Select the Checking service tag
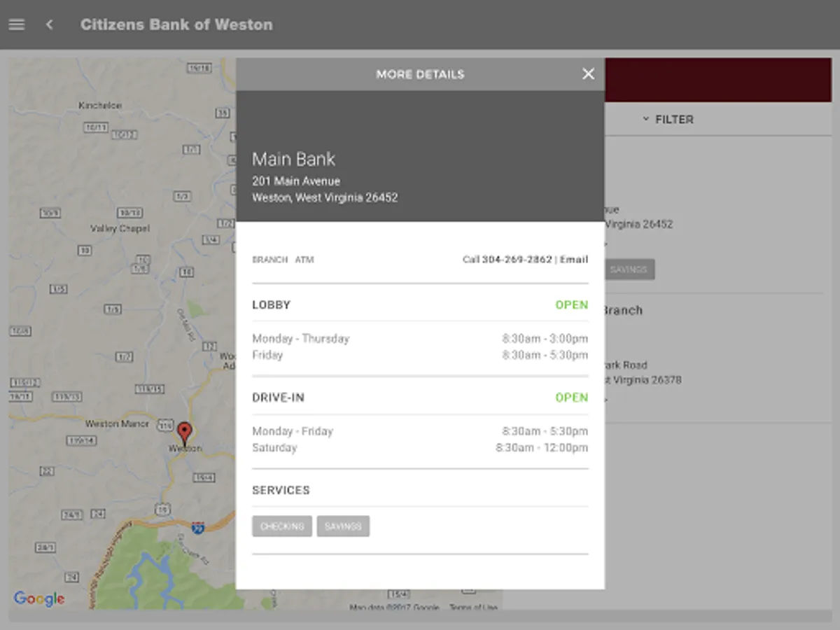 pos(282,526)
